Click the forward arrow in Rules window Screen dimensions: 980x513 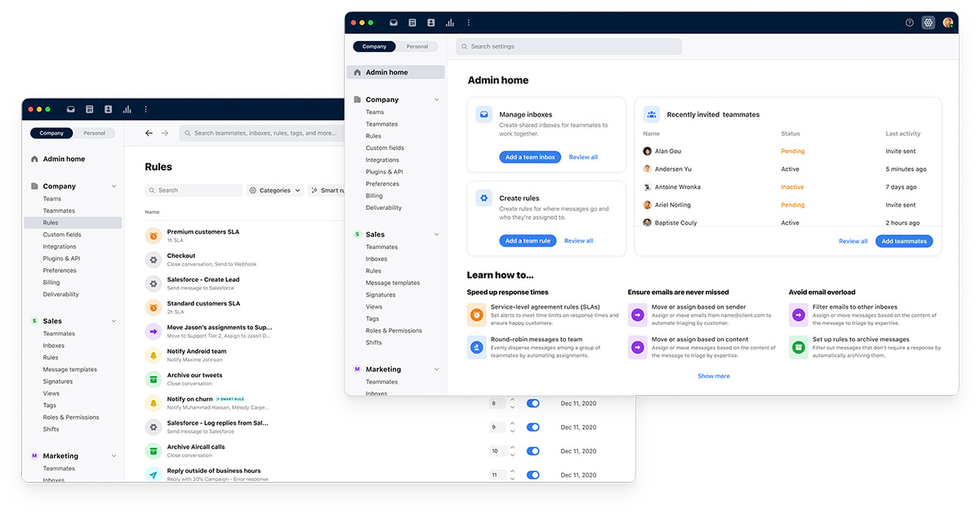pyautogui.click(x=164, y=133)
